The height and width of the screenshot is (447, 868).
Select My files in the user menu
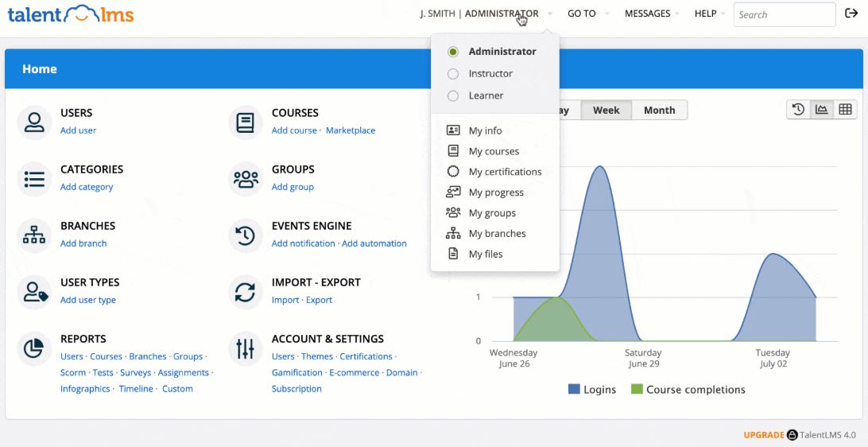[485, 255]
